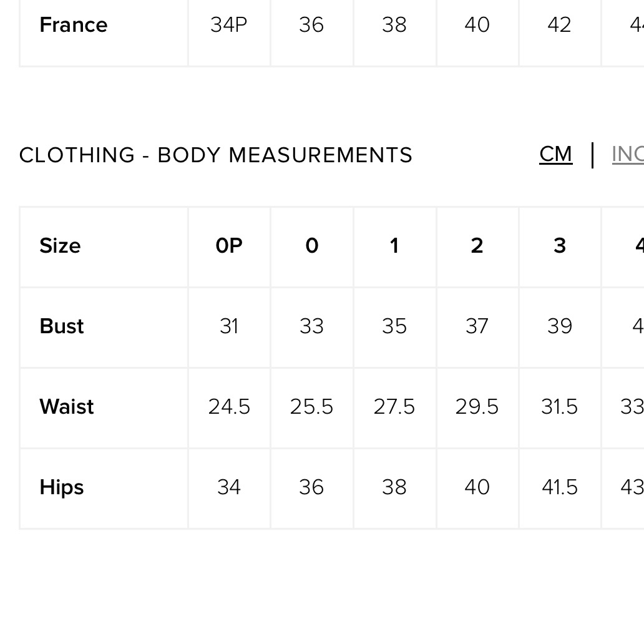Select the 0P size column header
This screenshot has width=644, height=644.
(x=229, y=246)
